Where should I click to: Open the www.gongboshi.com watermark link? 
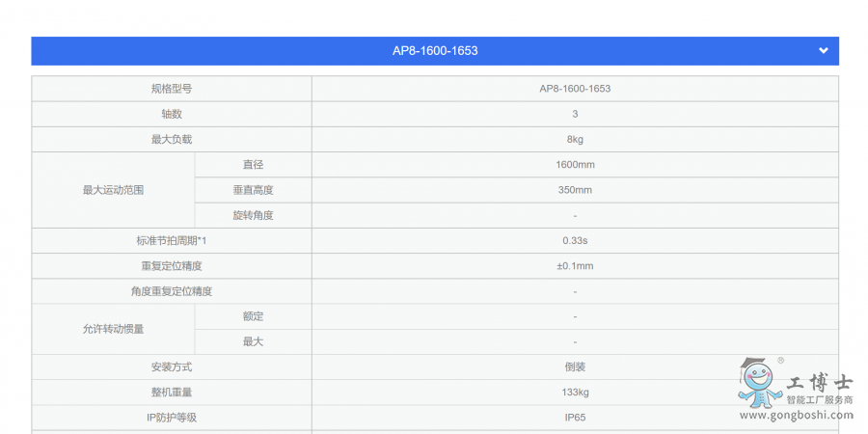[796, 416]
